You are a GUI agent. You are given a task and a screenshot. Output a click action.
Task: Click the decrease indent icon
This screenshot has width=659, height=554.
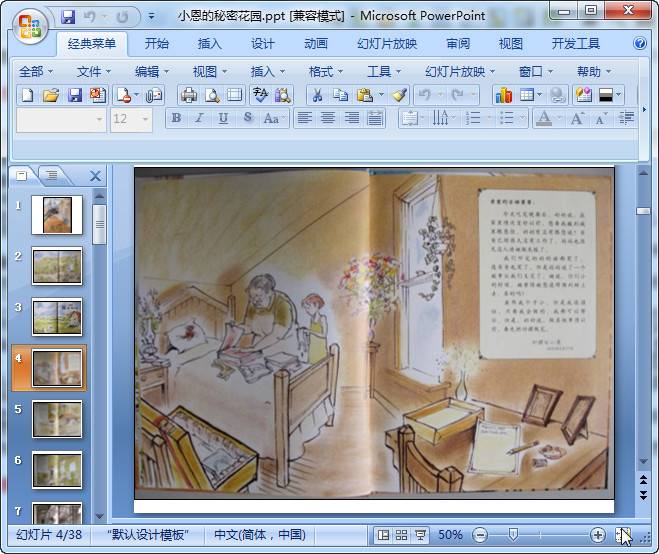pyautogui.click(x=626, y=118)
